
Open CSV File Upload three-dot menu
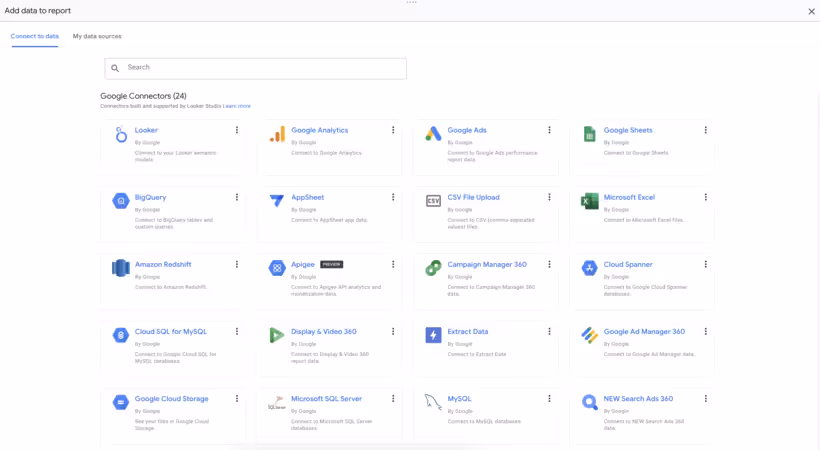coord(550,197)
